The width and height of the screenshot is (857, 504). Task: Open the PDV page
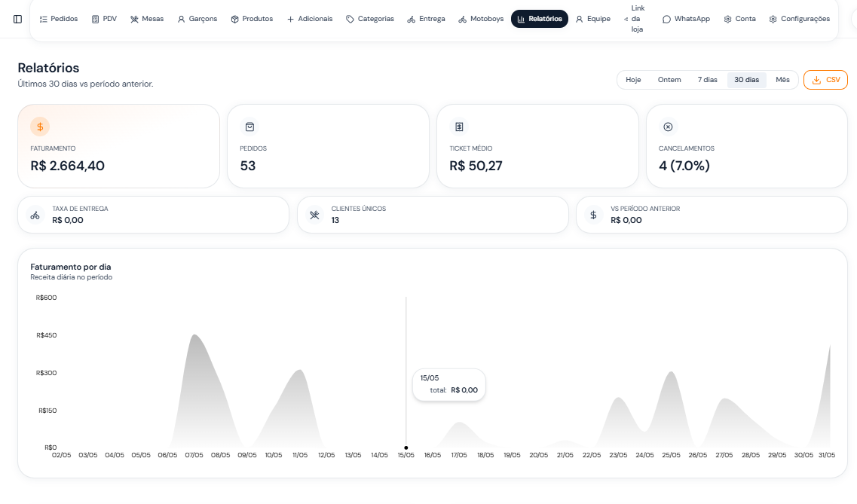click(104, 19)
